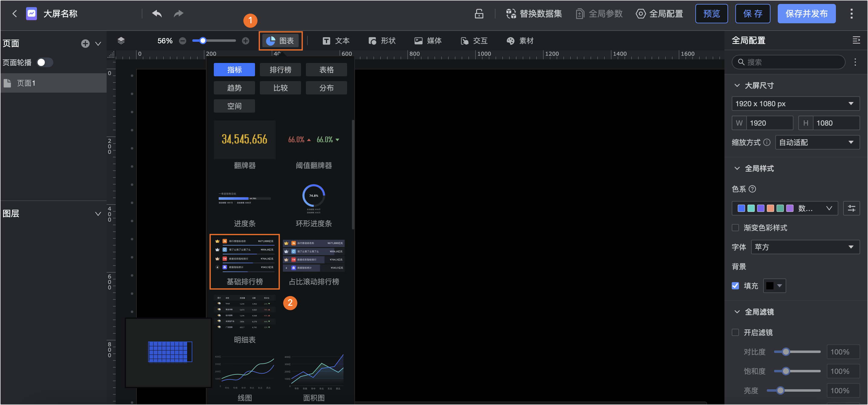This screenshot has width=868, height=405.
Task: Enable the 页面轮播 page carousel toggle
Action: pos(45,62)
